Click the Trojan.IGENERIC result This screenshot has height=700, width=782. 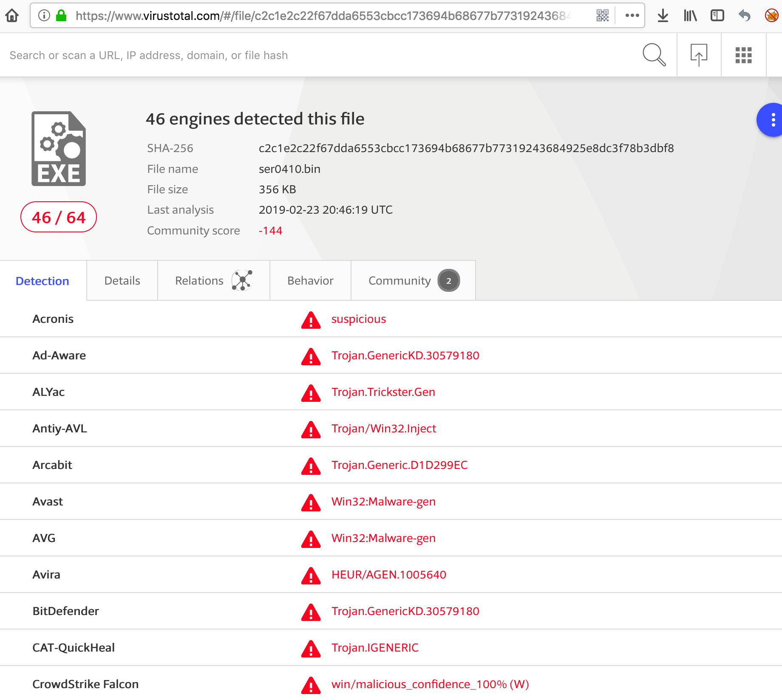point(375,647)
